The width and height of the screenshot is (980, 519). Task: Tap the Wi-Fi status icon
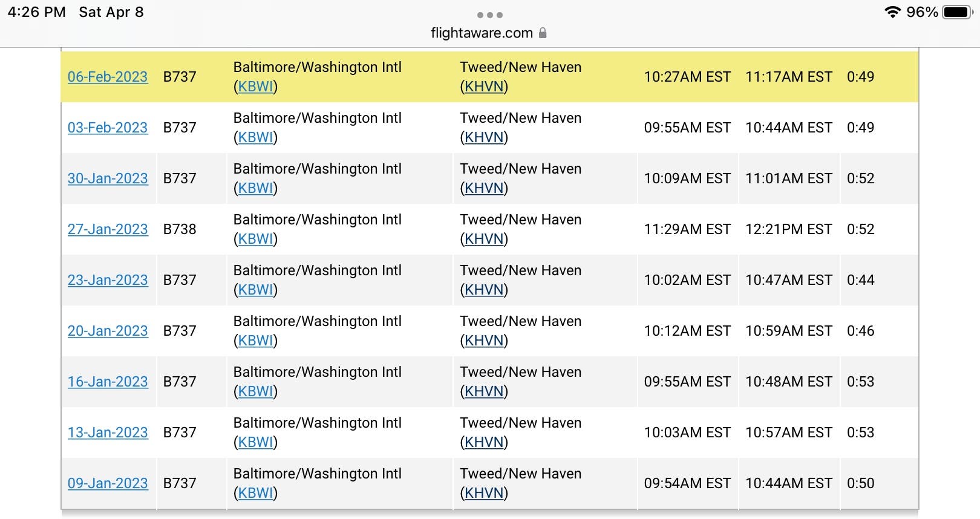892,12
